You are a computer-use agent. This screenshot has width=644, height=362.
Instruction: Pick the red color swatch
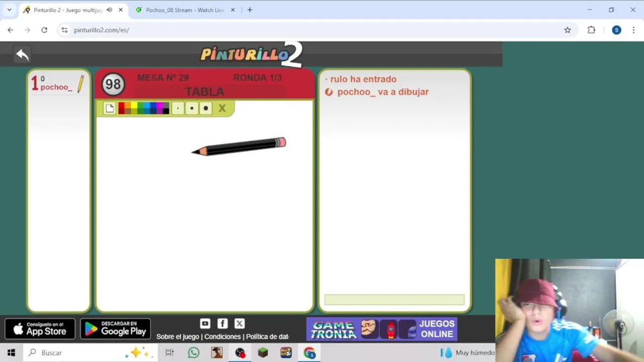click(121, 105)
